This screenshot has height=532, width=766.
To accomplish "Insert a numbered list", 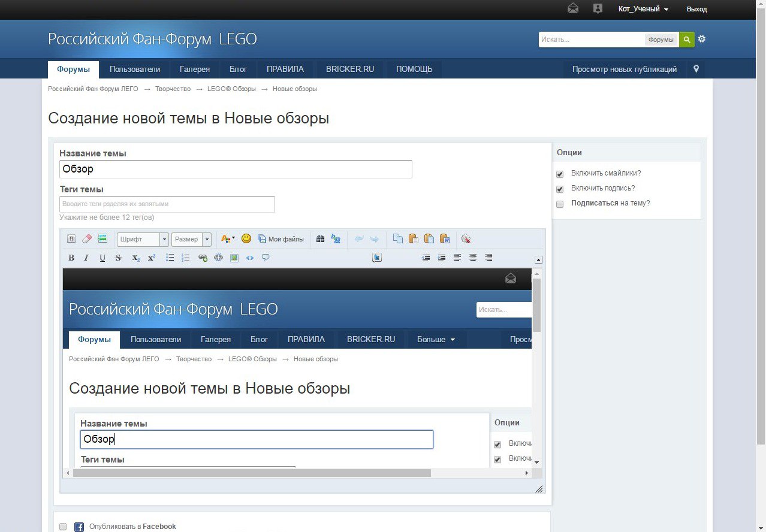I will pyautogui.click(x=186, y=258).
